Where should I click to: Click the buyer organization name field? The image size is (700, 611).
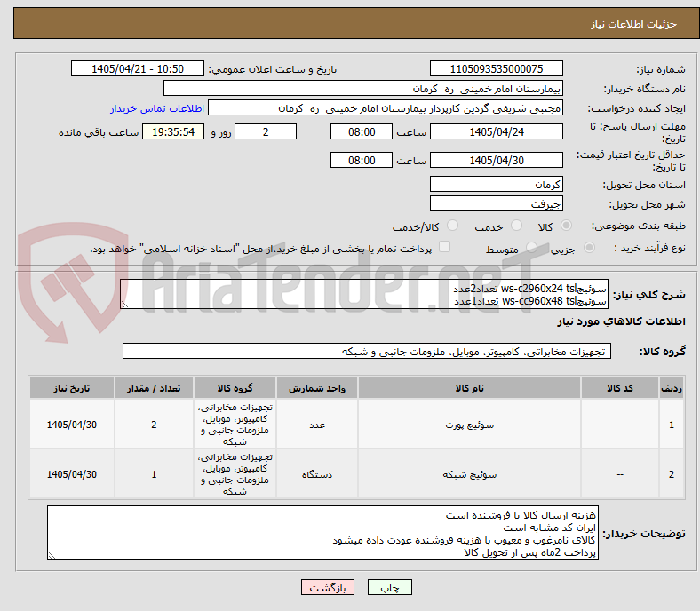point(363,89)
